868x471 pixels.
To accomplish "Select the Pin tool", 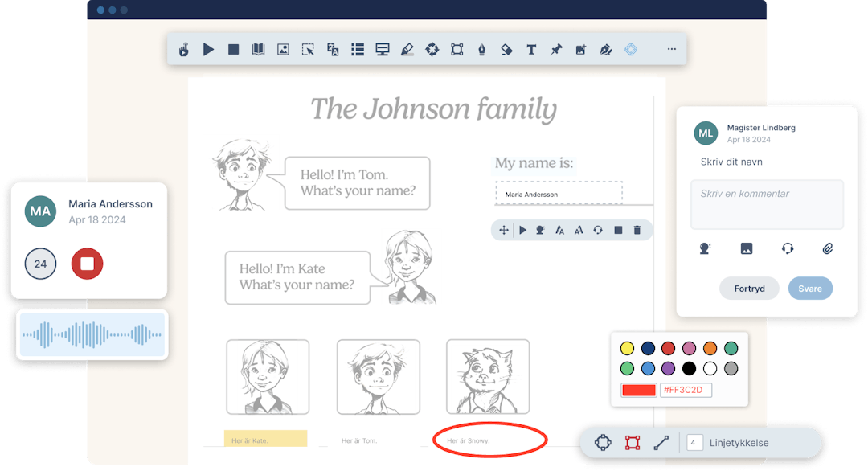I will click(x=555, y=49).
